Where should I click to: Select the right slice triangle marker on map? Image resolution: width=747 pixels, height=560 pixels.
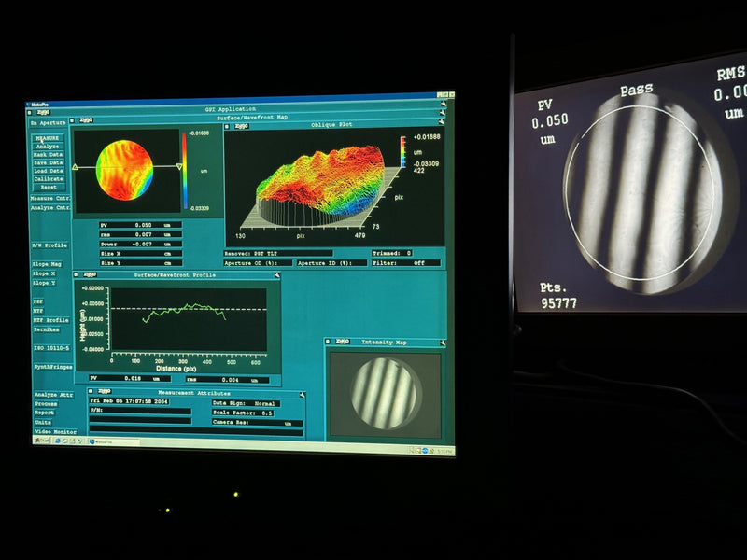click(179, 167)
